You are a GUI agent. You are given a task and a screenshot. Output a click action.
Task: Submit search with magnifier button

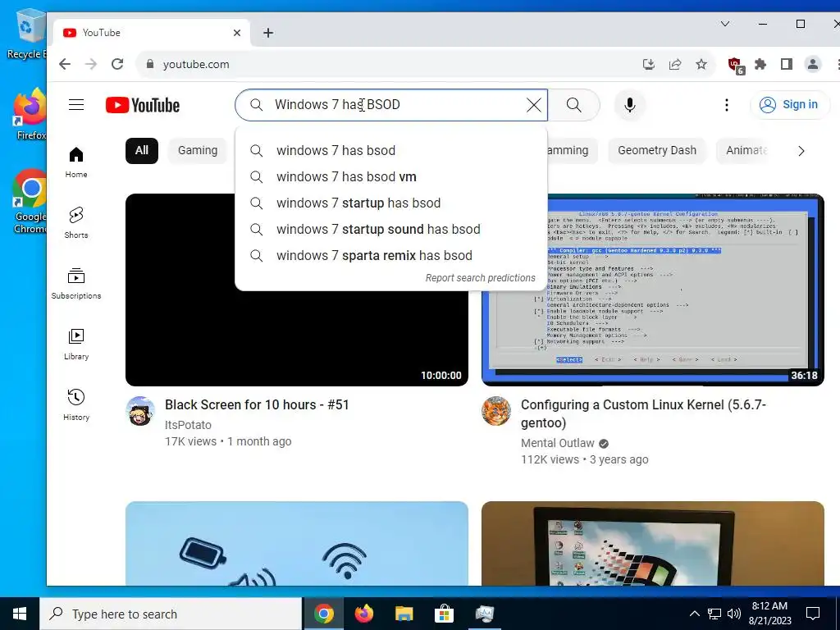click(x=573, y=105)
